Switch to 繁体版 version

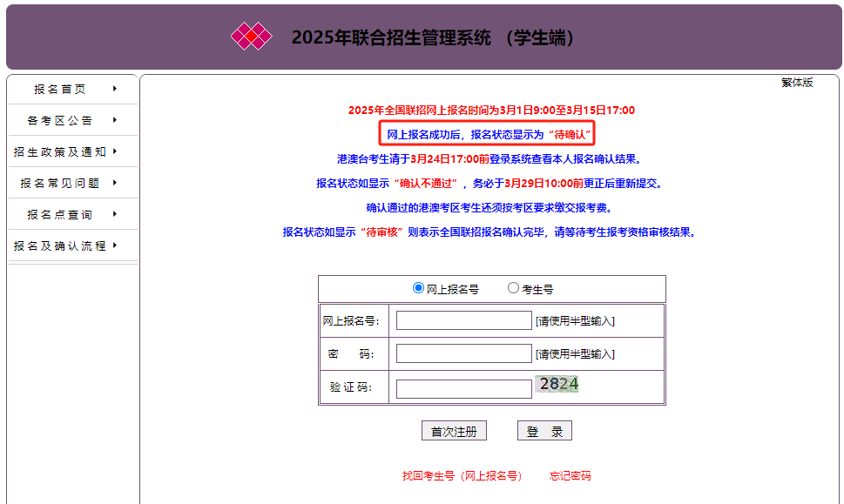point(797,83)
